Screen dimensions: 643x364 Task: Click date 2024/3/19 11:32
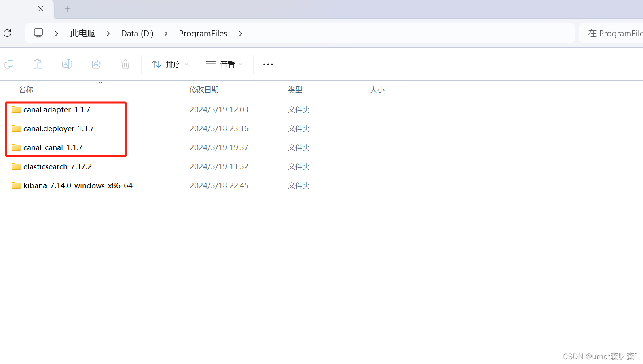219,166
